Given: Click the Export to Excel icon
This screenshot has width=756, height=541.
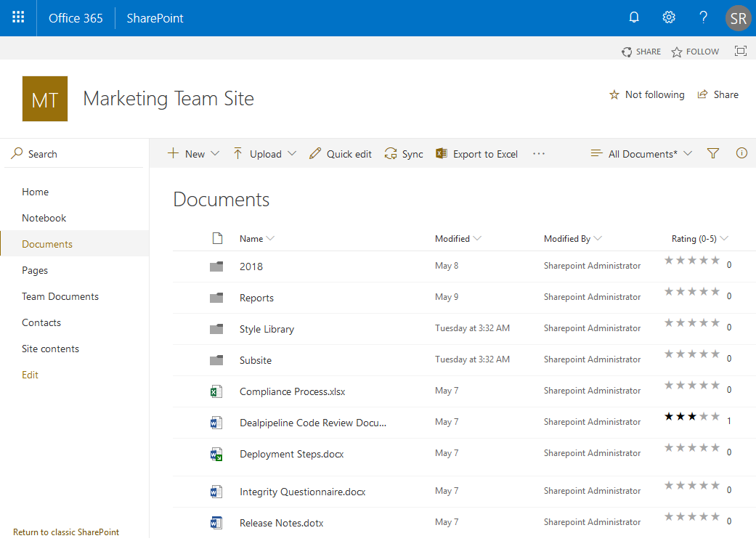Looking at the screenshot, I should pyautogui.click(x=442, y=153).
